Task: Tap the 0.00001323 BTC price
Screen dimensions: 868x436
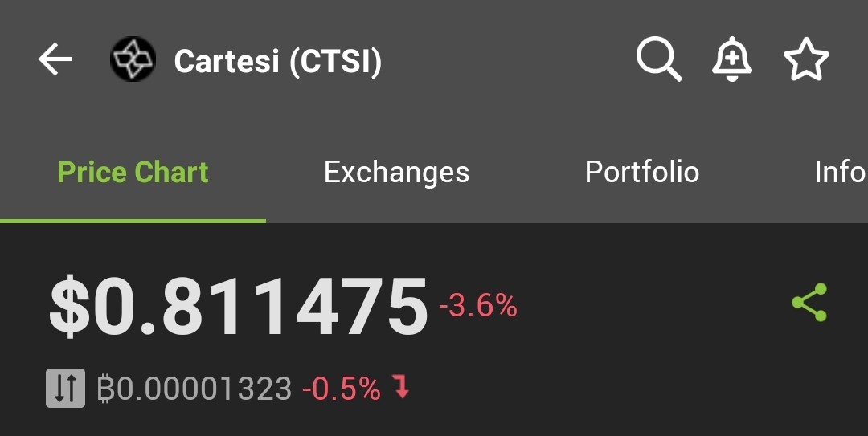Action: pyautogui.click(x=194, y=389)
